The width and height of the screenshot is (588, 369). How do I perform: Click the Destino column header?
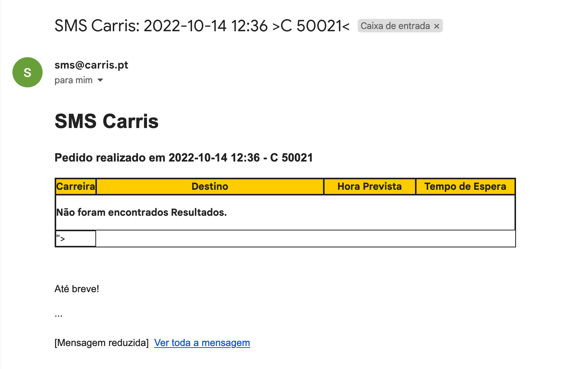[x=210, y=186]
